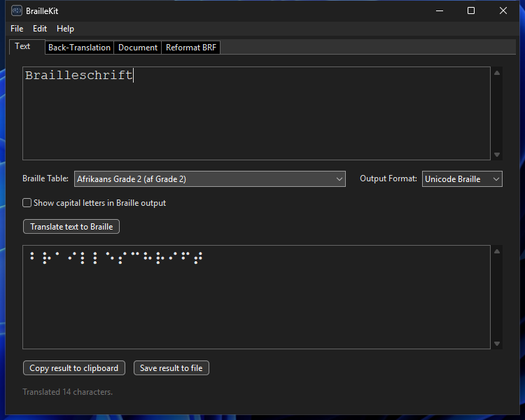Minimize the BrailleKit window
Screen dimensions: 525x420
440,10
